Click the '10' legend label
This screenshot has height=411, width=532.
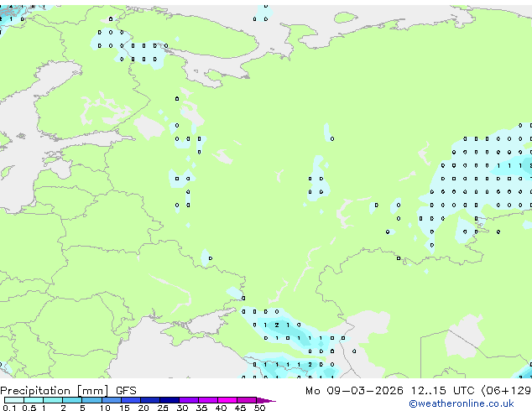point(105,408)
